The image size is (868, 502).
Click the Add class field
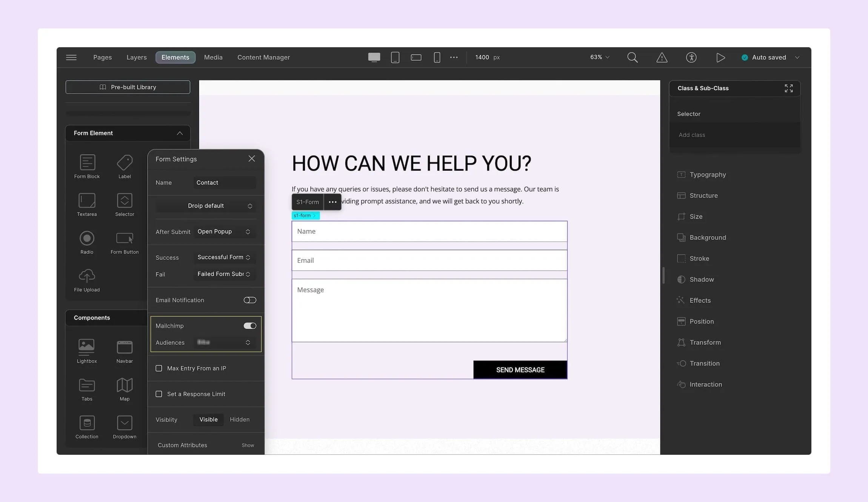tap(734, 135)
